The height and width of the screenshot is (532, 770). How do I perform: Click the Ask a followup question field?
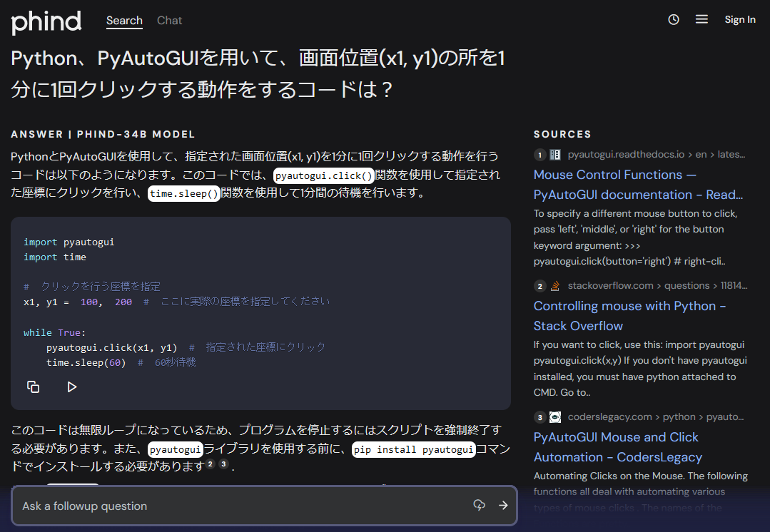coord(214,506)
